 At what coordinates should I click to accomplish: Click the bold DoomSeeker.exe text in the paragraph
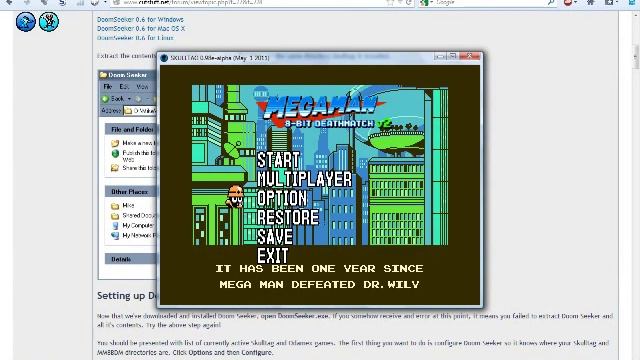pyautogui.click(x=304, y=316)
